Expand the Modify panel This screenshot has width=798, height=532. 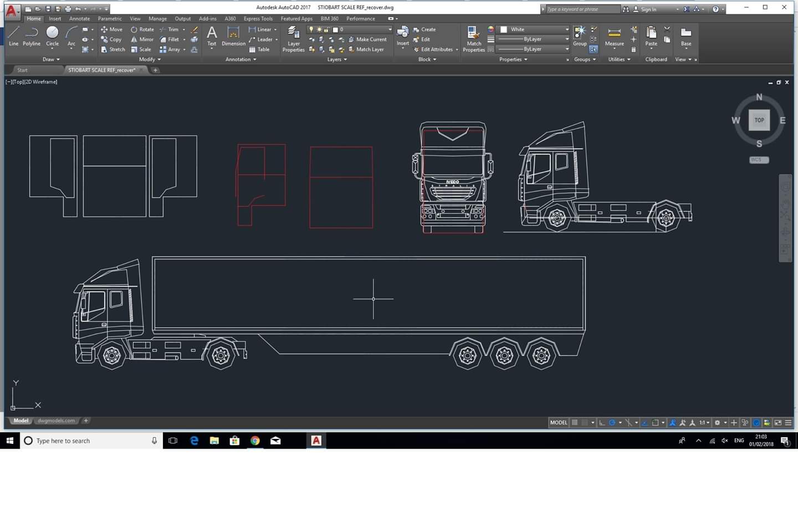(x=150, y=59)
